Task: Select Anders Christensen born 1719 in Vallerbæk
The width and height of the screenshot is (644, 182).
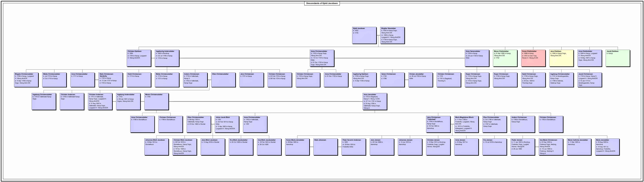Action: coord(195,80)
